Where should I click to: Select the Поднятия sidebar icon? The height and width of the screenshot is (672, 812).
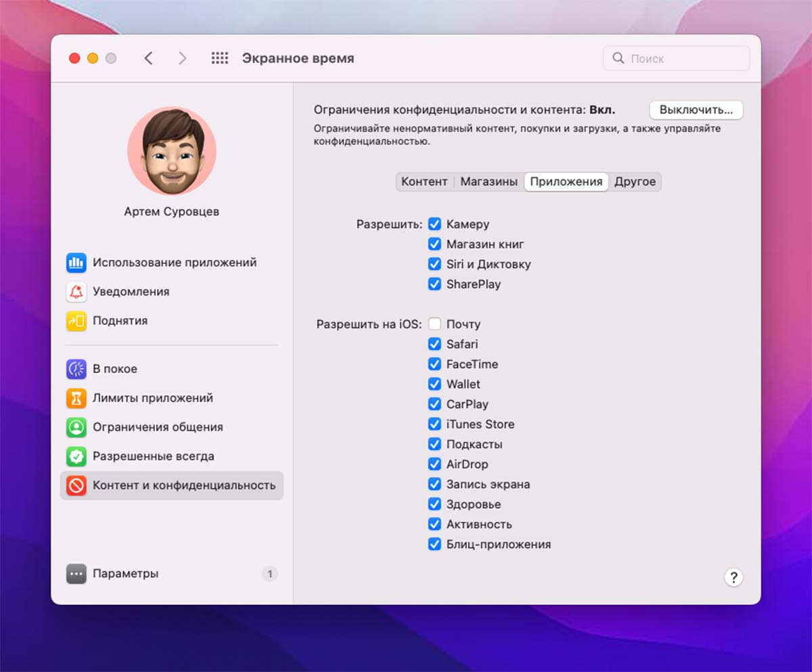click(x=76, y=321)
